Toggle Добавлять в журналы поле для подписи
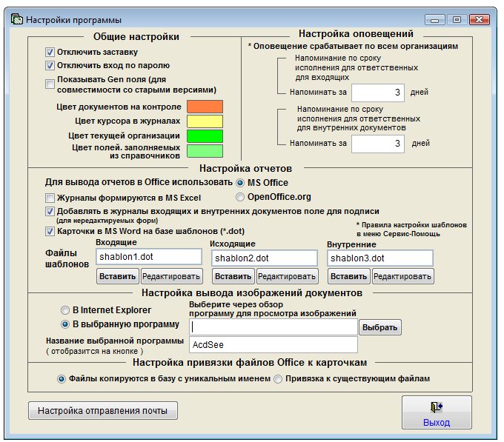 pos(50,211)
